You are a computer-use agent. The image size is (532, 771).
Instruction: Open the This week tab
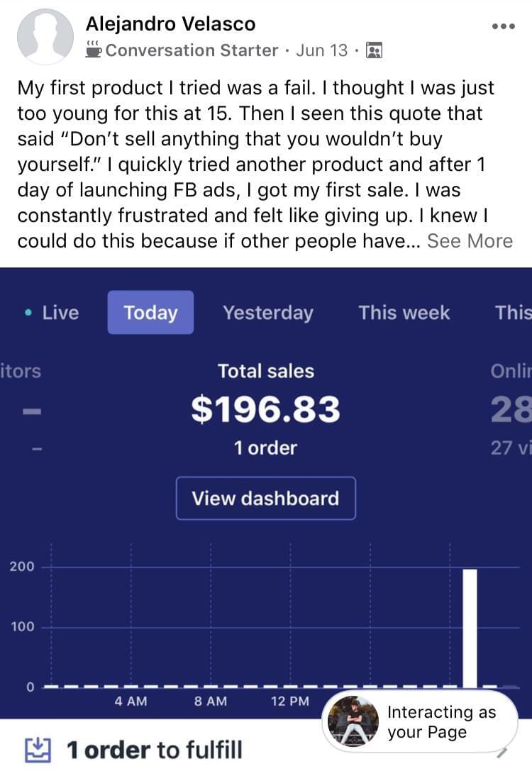(x=404, y=313)
